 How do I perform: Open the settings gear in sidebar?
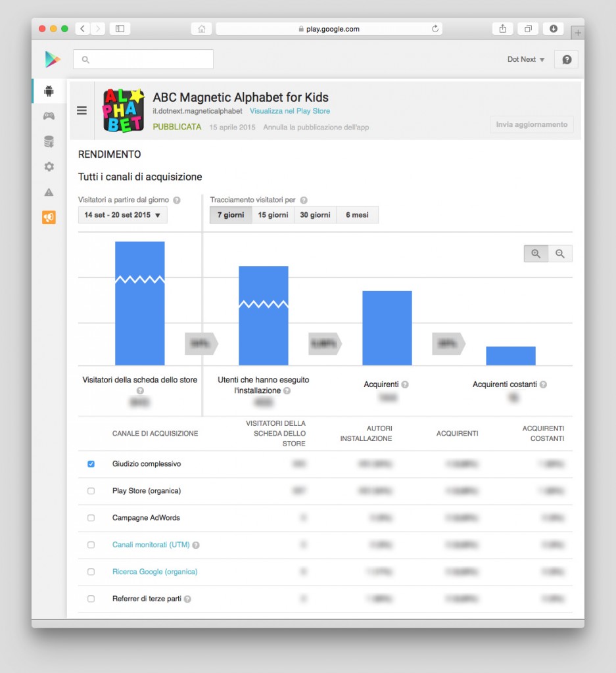[49, 166]
